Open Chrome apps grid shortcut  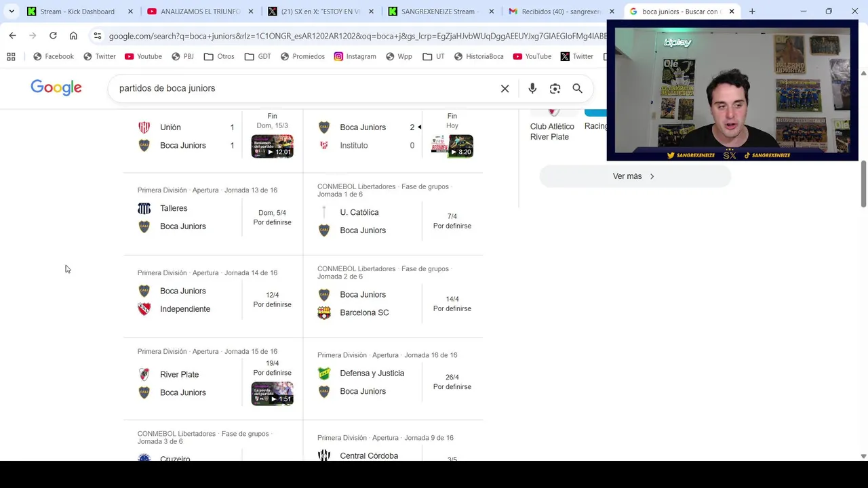[11, 56]
